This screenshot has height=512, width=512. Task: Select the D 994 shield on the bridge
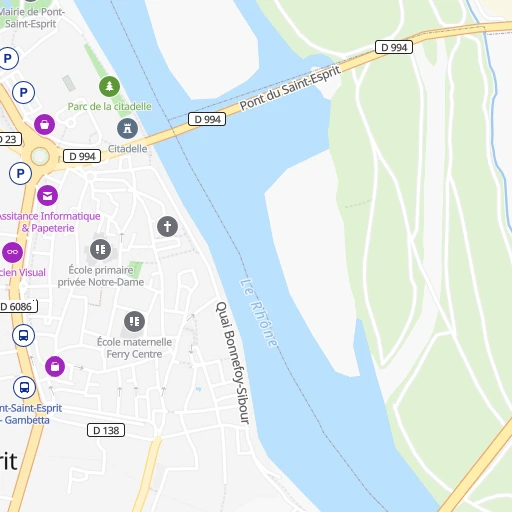click(207, 119)
